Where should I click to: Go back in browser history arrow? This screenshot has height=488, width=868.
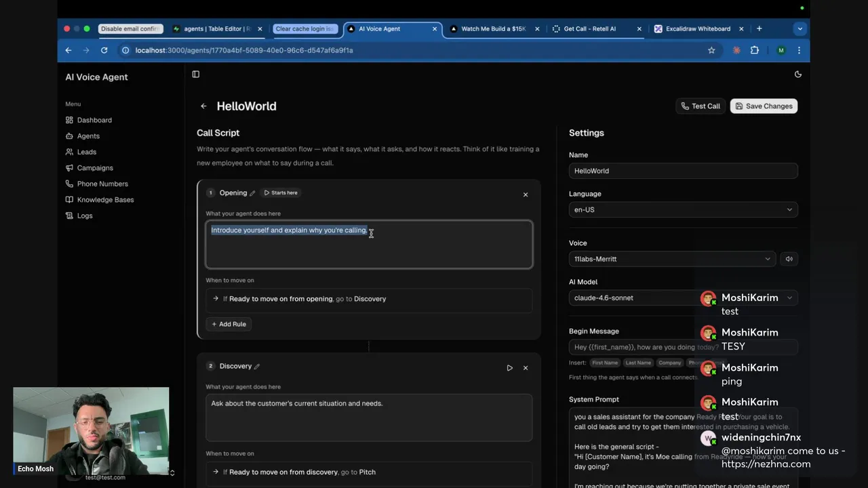pyautogui.click(x=68, y=50)
